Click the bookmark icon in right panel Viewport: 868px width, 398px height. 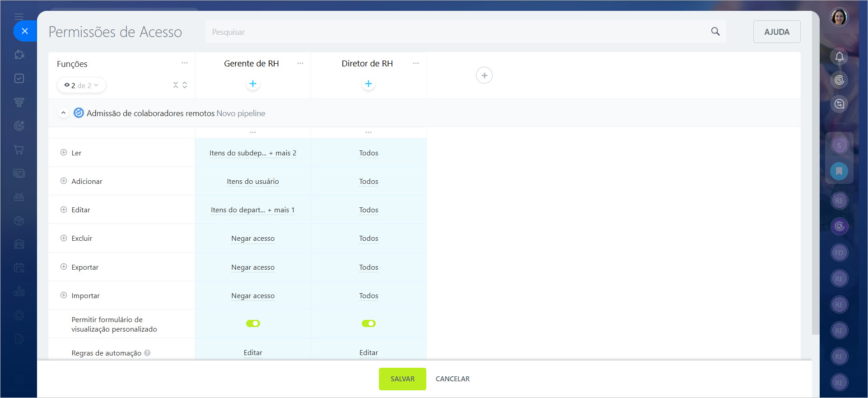[x=839, y=171]
